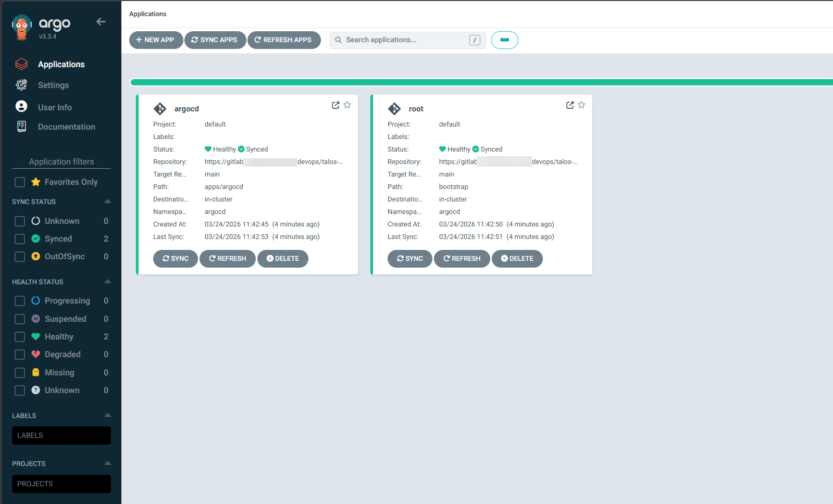Check the Degraded filter checkbox

(x=20, y=355)
